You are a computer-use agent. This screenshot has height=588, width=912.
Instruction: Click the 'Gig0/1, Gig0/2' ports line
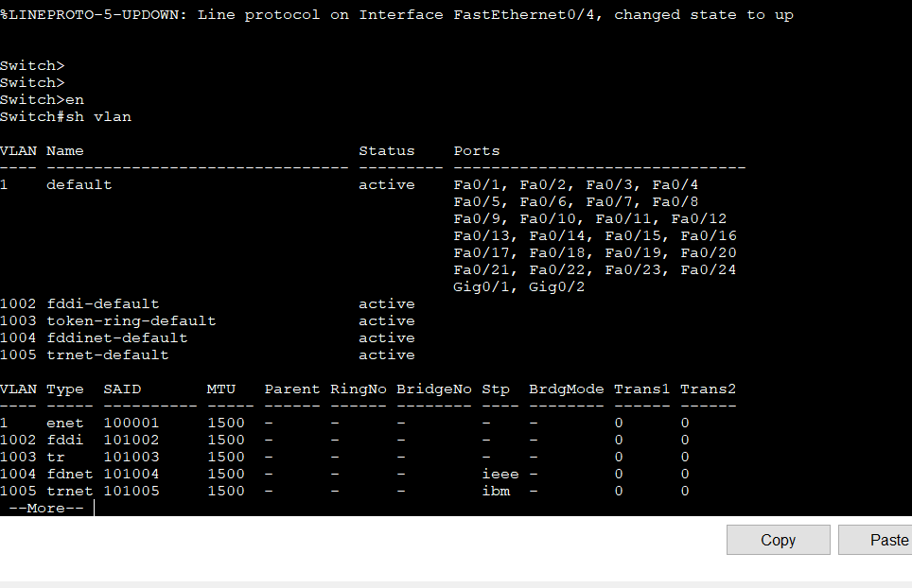tap(518, 287)
